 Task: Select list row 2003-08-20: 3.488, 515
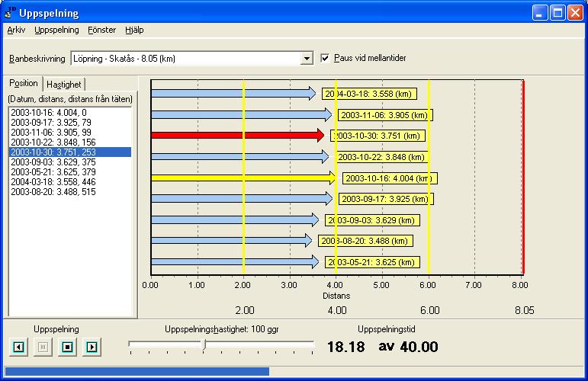pos(70,192)
